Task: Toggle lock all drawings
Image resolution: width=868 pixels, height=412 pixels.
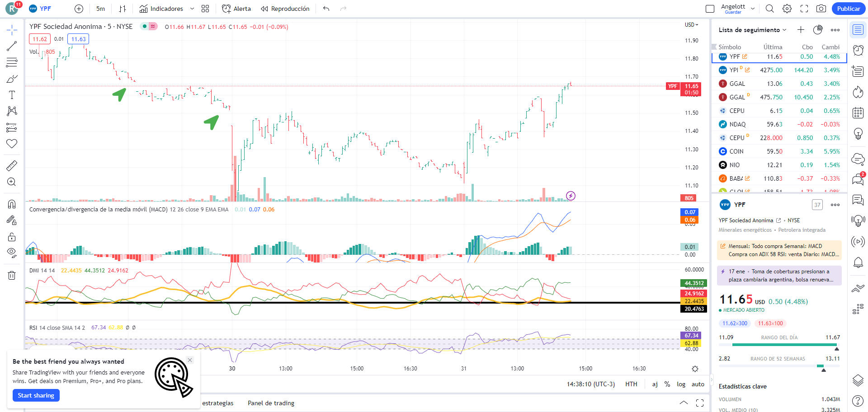Action: tap(12, 237)
